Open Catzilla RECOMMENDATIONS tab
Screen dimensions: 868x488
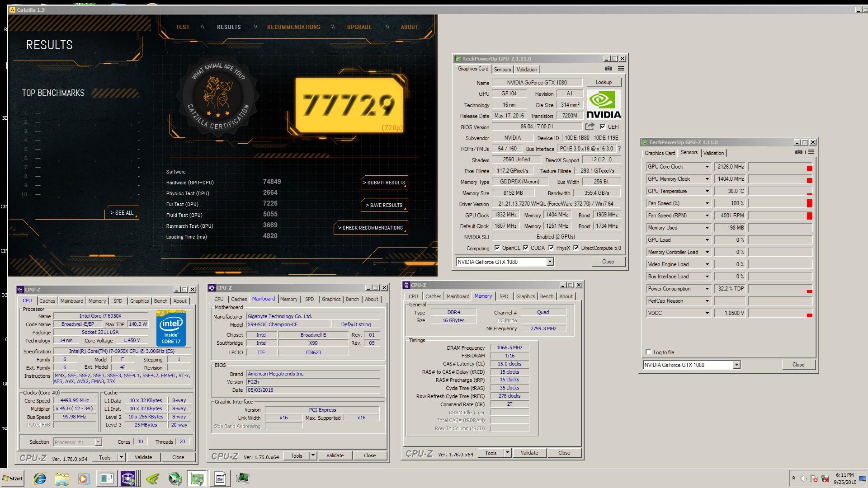point(293,27)
